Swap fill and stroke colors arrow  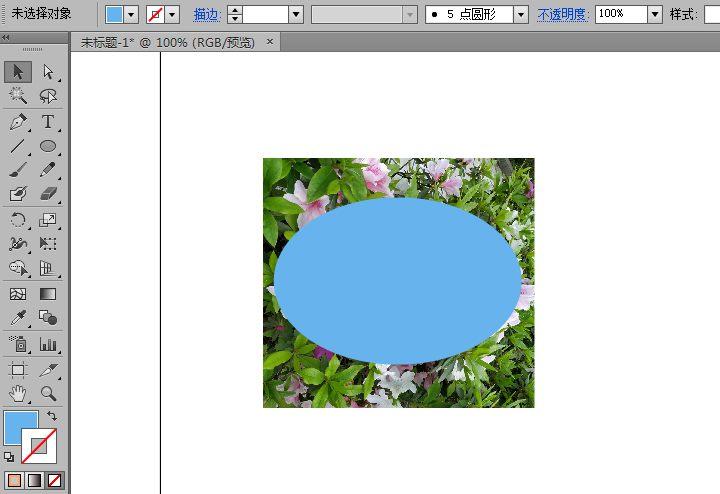tap(52, 415)
